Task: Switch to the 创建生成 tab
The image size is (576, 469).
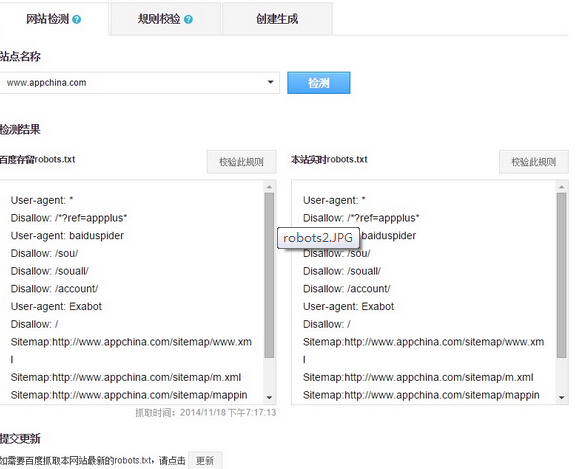Action: pos(277,19)
